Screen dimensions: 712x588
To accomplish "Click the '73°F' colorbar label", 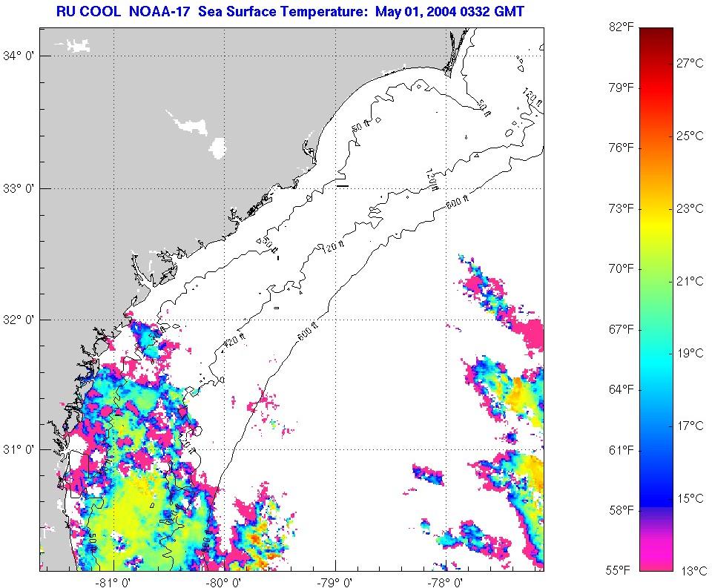I will [x=622, y=209].
